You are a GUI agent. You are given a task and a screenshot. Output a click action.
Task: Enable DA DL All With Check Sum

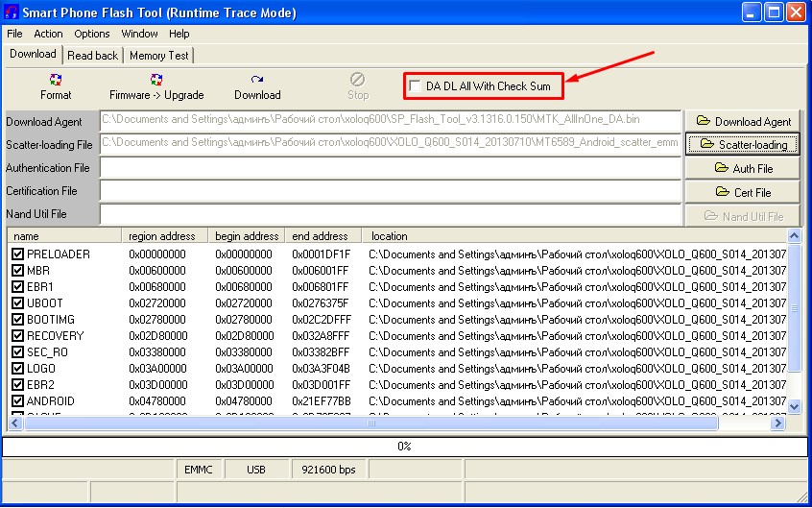point(415,86)
